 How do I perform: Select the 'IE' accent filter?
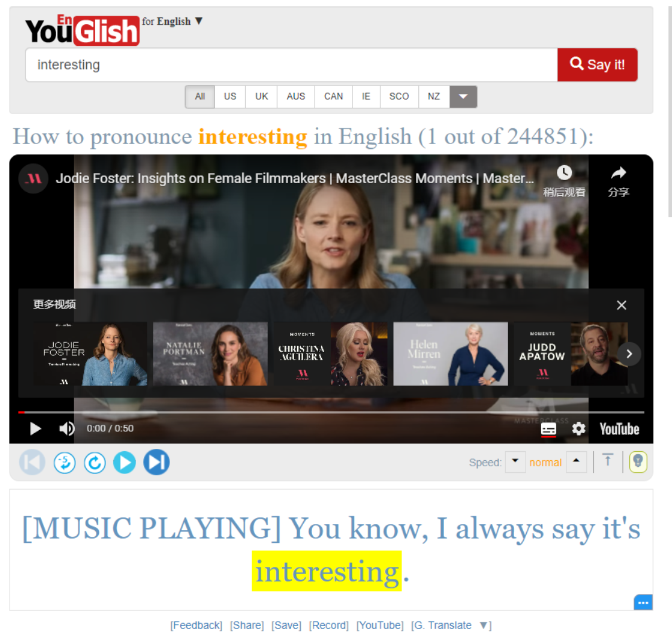[366, 96]
